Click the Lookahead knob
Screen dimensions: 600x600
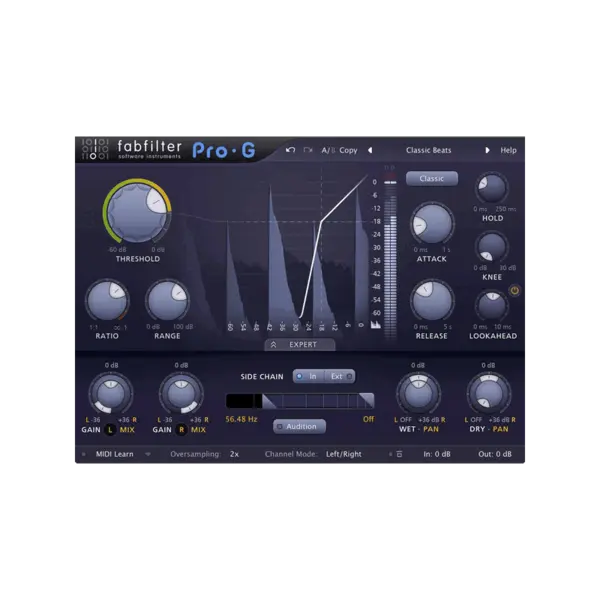492,306
